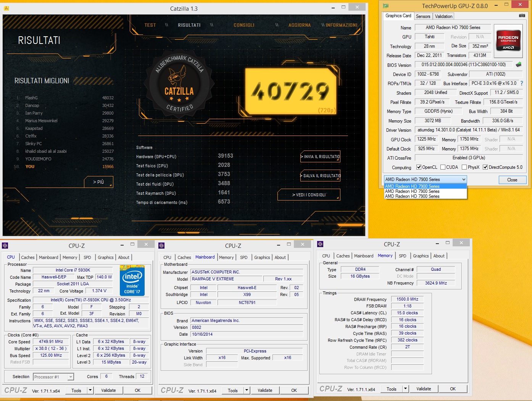Open About tab in left CPU-Z window
Viewport: 532px width, 401px height.
click(124, 257)
